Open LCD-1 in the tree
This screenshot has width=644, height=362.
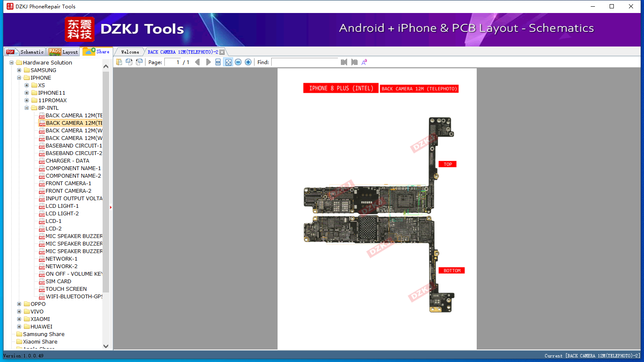[54, 221]
